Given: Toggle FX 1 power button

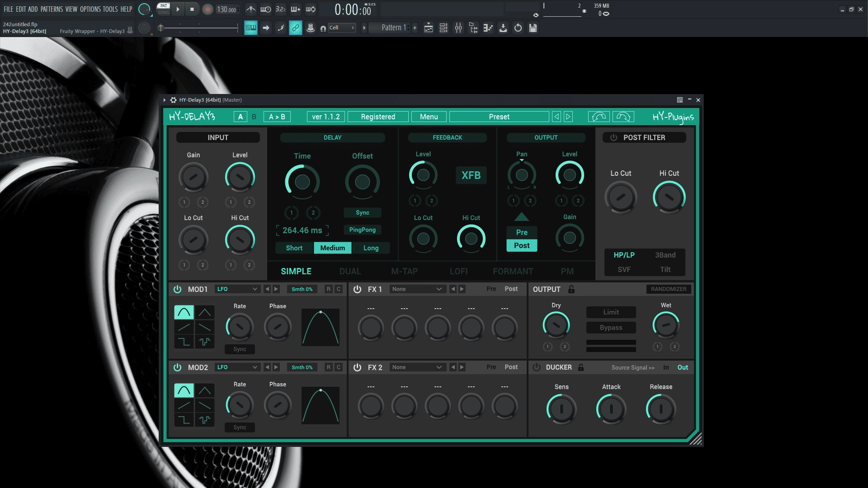Looking at the screenshot, I should coord(357,289).
